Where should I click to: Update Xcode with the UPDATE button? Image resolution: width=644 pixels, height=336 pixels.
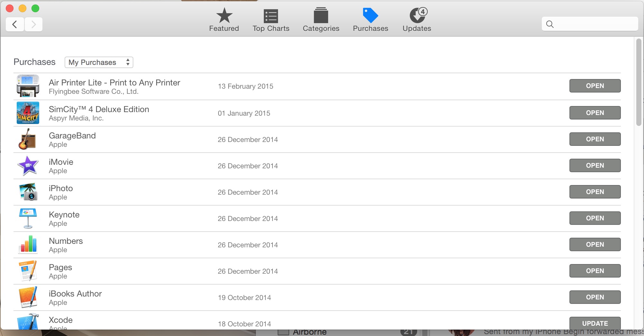click(595, 323)
